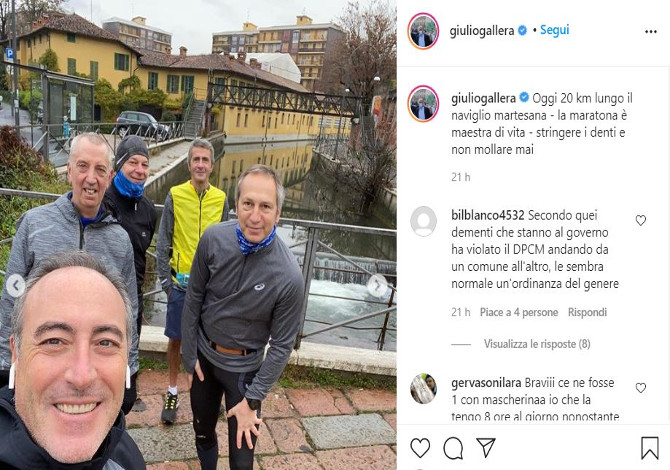Image resolution: width=670 pixels, height=470 pixels.
Task: Open gervasonilara profile avatar
Action: tap(423, 388)
